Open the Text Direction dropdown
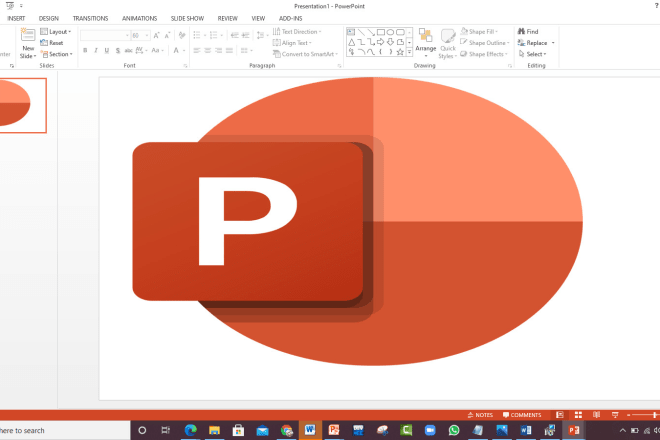Screen dimensions: 660x440 click(x=297, y=32)
